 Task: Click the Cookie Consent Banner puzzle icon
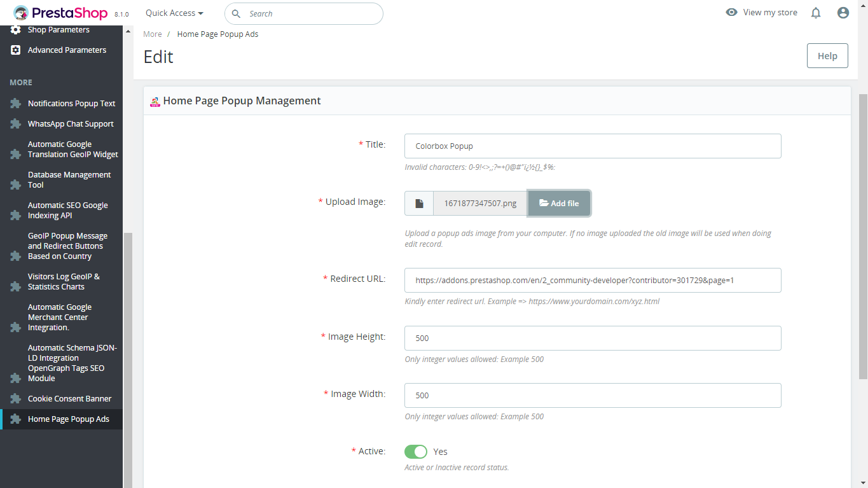coord(16,399)
